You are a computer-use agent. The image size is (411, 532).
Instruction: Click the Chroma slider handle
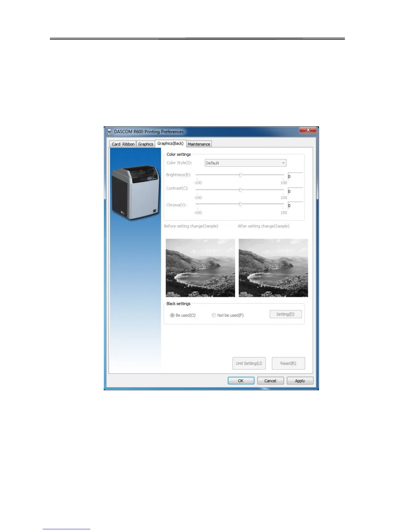pos(240,204)
